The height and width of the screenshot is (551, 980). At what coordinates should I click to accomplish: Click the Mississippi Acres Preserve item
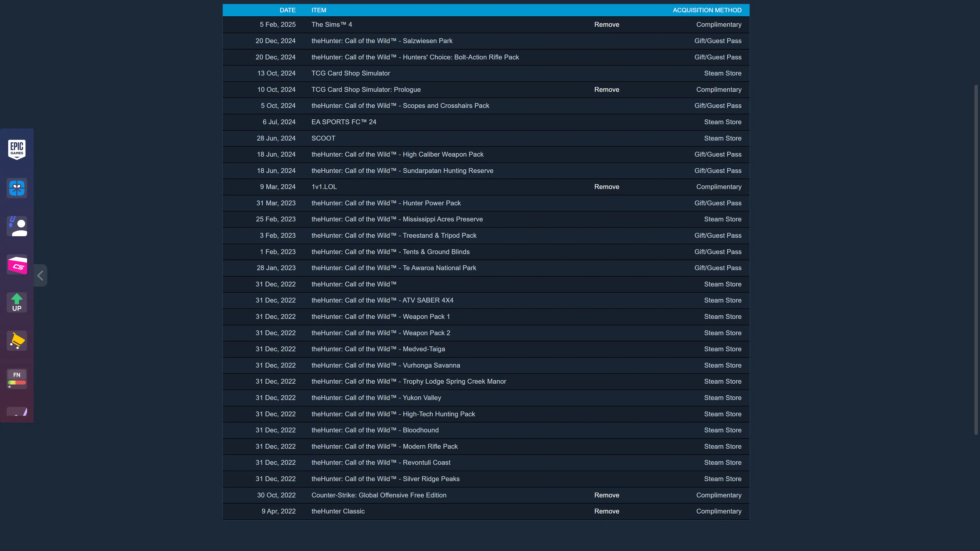click(397, 219)
